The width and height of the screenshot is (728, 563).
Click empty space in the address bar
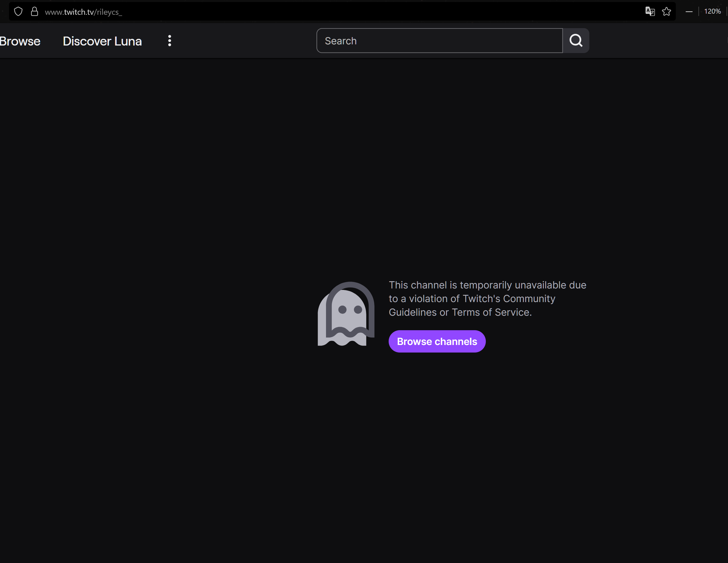[367, 12]
